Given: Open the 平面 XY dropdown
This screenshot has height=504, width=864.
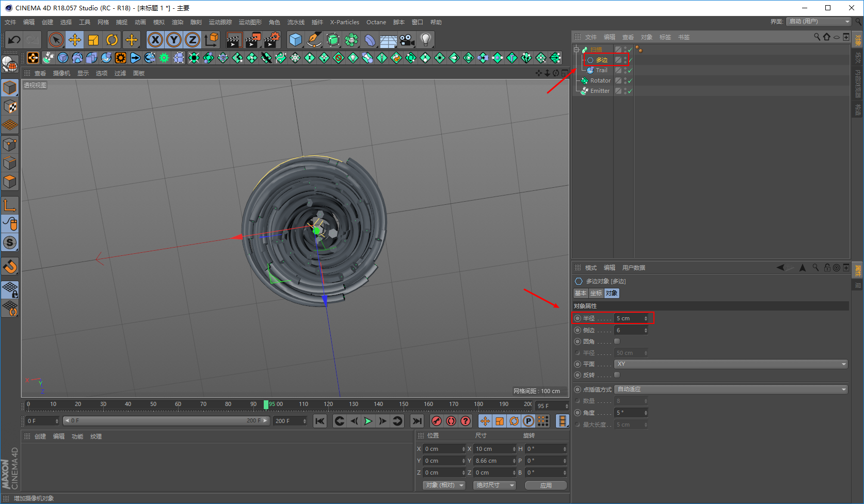Looking at the screenshot, I should (x=731, y=364).
